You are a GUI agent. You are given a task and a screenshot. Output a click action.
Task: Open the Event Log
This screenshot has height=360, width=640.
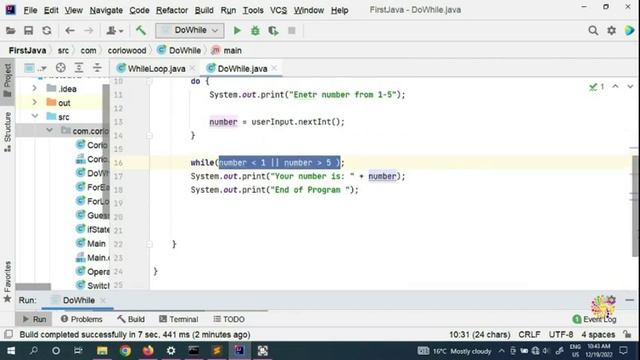pyautogui.click(x=594, y=319)
